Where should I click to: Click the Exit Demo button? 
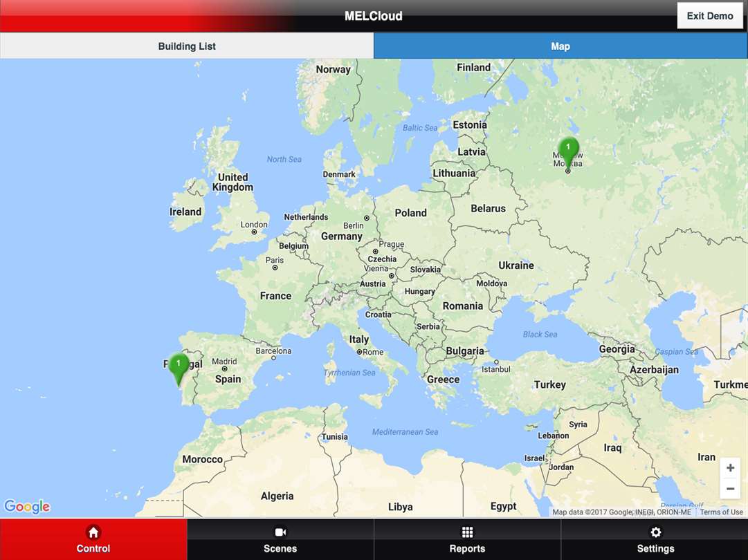(710, 16)
